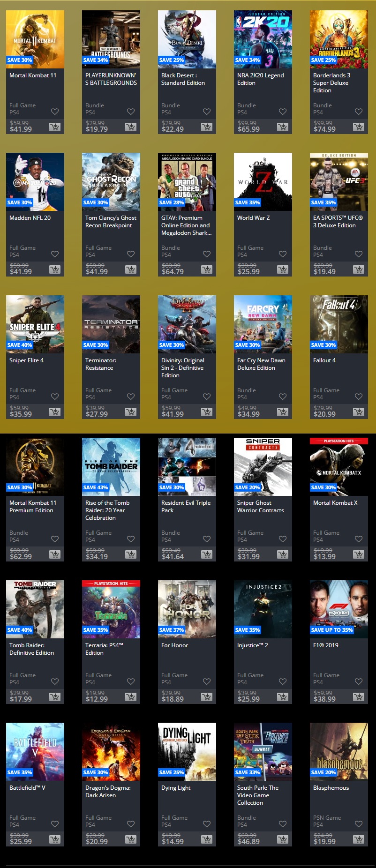The width and height of the screenshot is (376, 868).
Task: Favorite Mortal Kombat X heart icon
Action: (359, 539)
